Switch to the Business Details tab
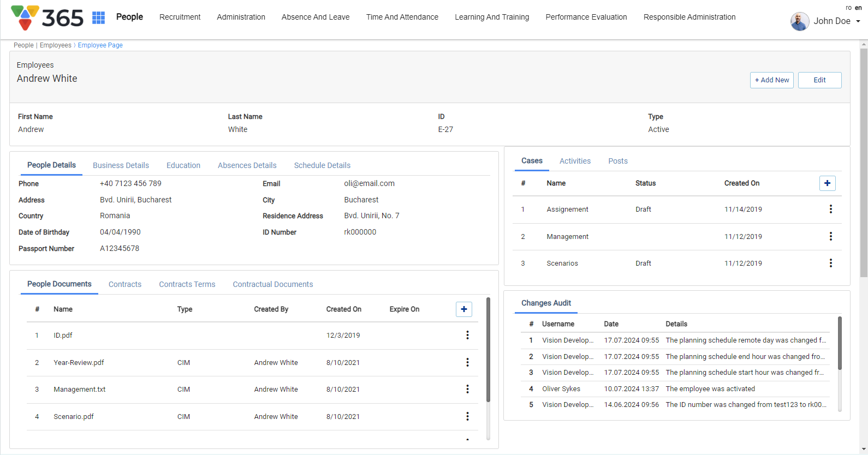This screenshot has height=455, width=868. tap(121, 165)
